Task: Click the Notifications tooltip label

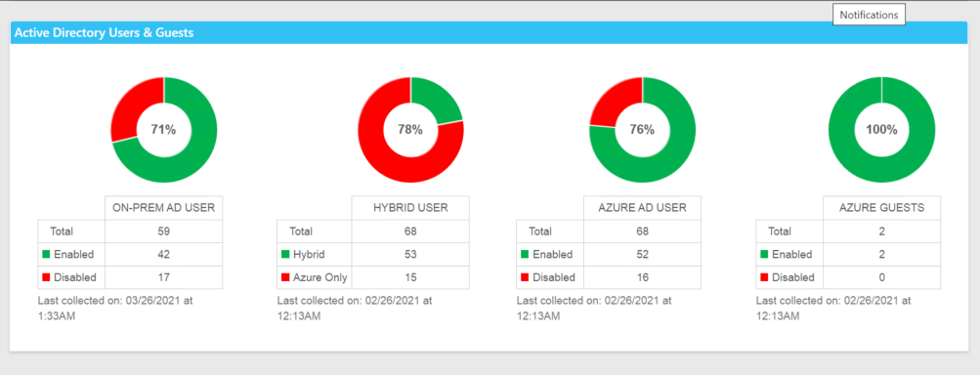Action: point(869,15)
